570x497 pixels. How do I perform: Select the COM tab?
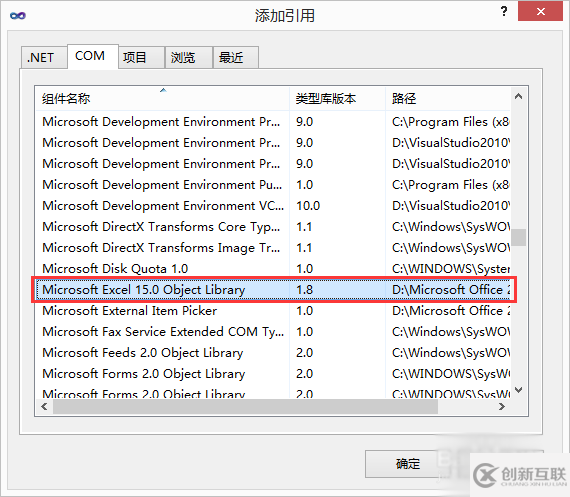pyautogui.click(x=93, y=56)
